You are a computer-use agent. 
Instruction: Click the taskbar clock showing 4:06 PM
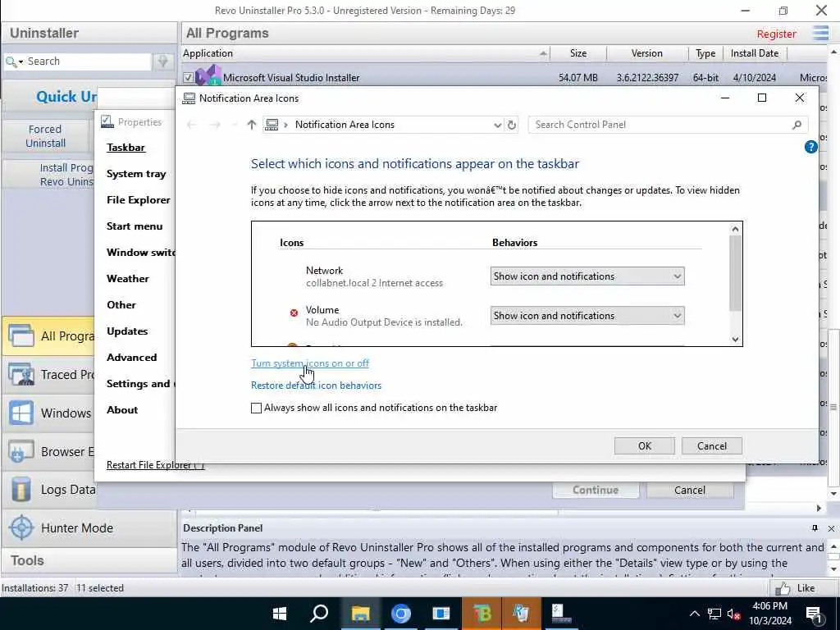769,614
